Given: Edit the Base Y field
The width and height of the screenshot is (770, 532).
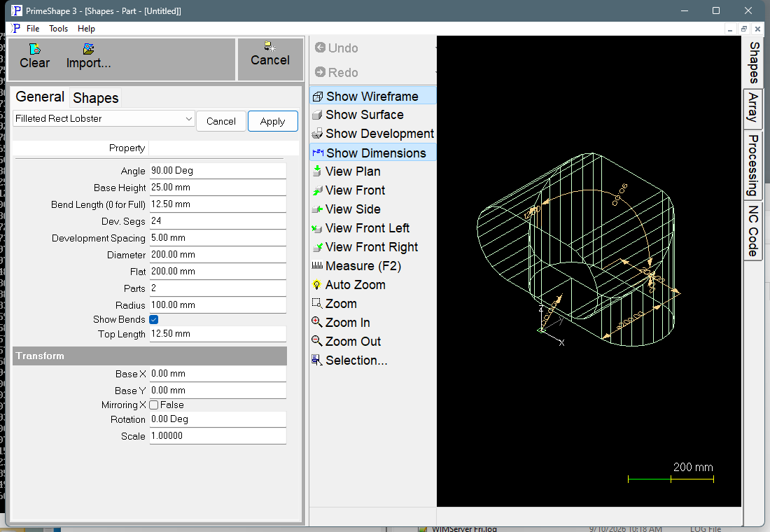Looking at the screenshot, I should [218, 390].
